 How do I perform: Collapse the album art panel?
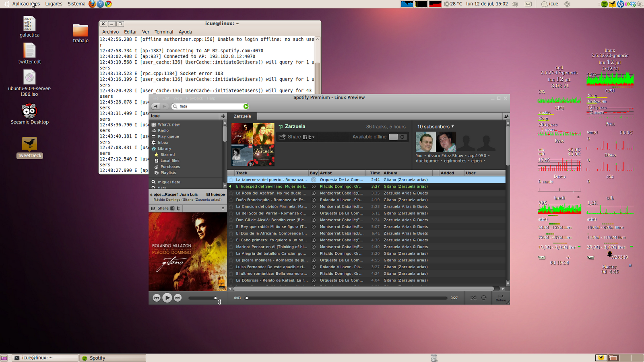coord(223,208)
